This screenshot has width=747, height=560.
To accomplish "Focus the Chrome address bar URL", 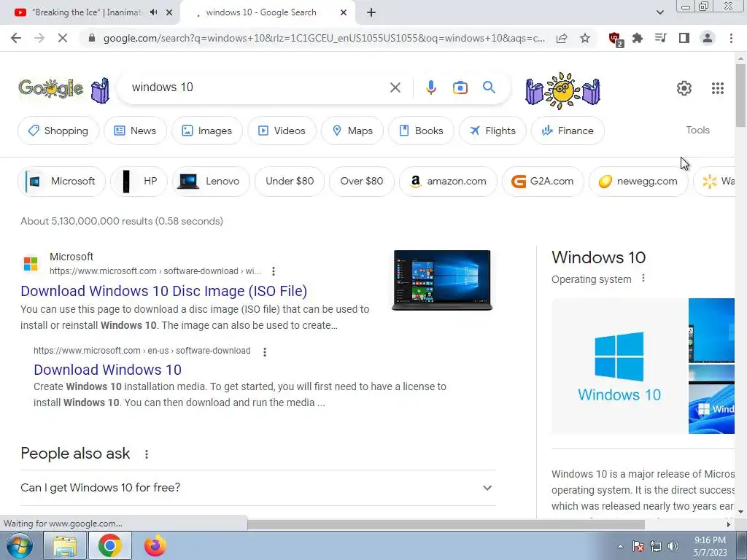I will click(324, 38).
